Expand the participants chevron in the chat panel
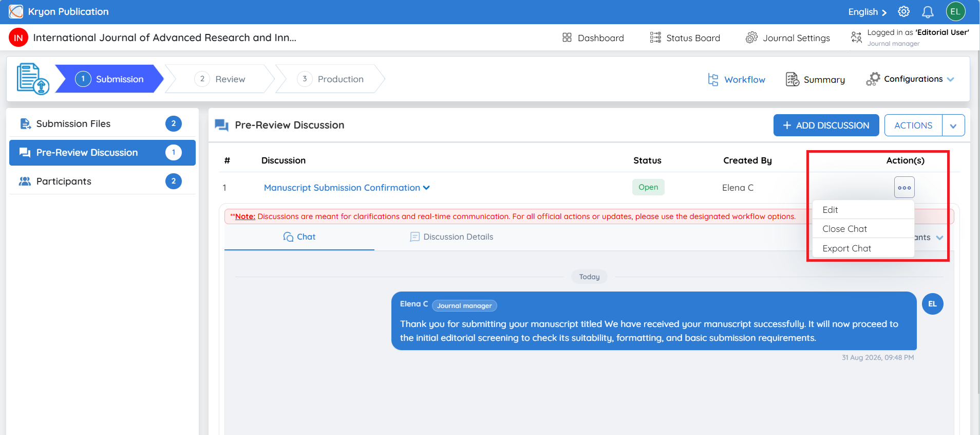Screen dimensions: 980x435 939,238
